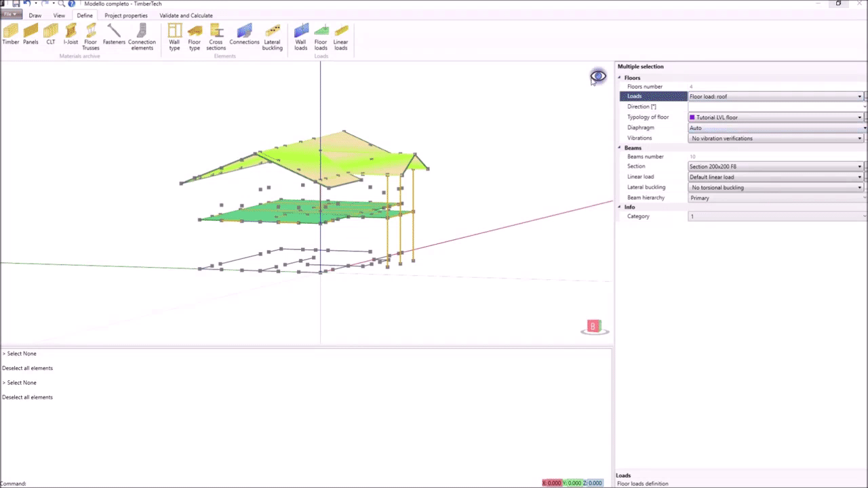Collapse the Floors property group
Viewport: 868px width, 488px height.
click(620, 78)
